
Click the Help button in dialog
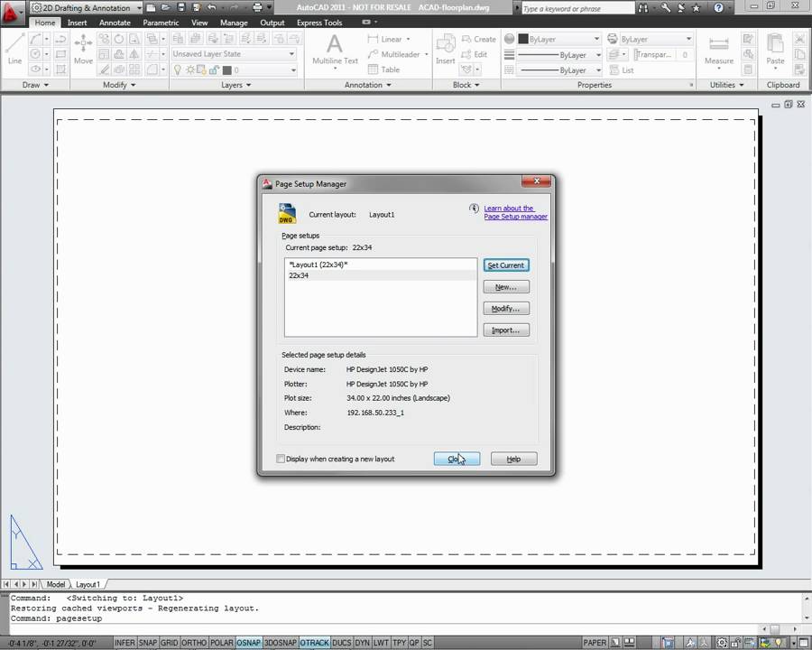pos(513,459)
